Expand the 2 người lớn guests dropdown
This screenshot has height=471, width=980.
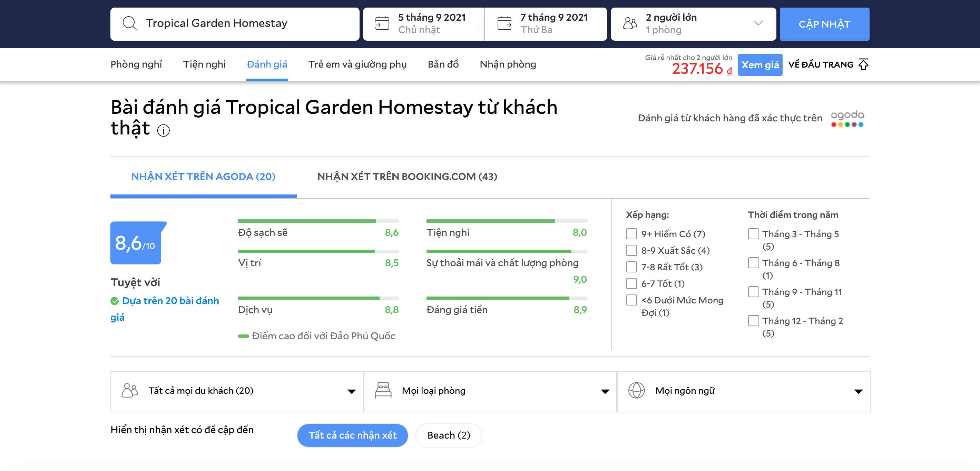pyautogui.click(x=693, y=24)
